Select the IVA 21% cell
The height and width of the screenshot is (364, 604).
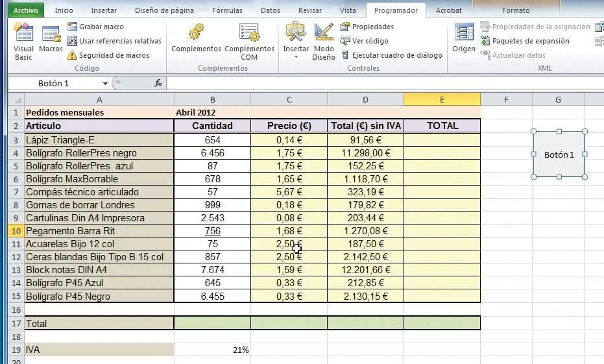click(212, 350)
